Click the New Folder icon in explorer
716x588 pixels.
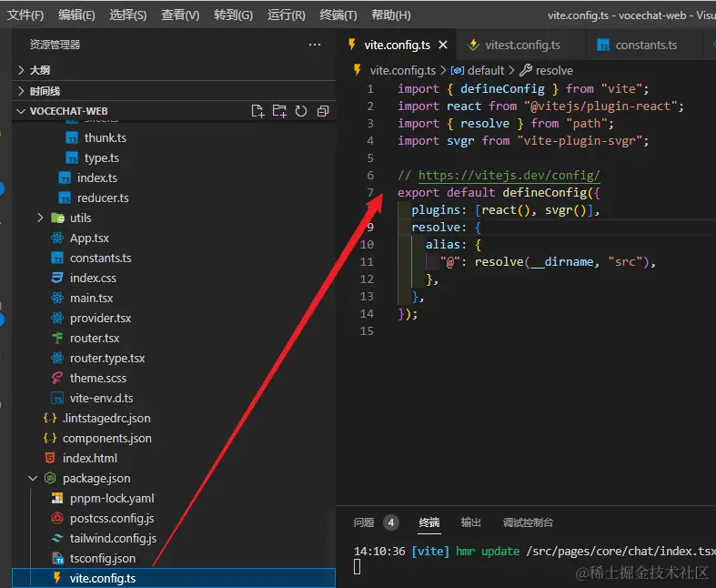(x=279, y=111)
